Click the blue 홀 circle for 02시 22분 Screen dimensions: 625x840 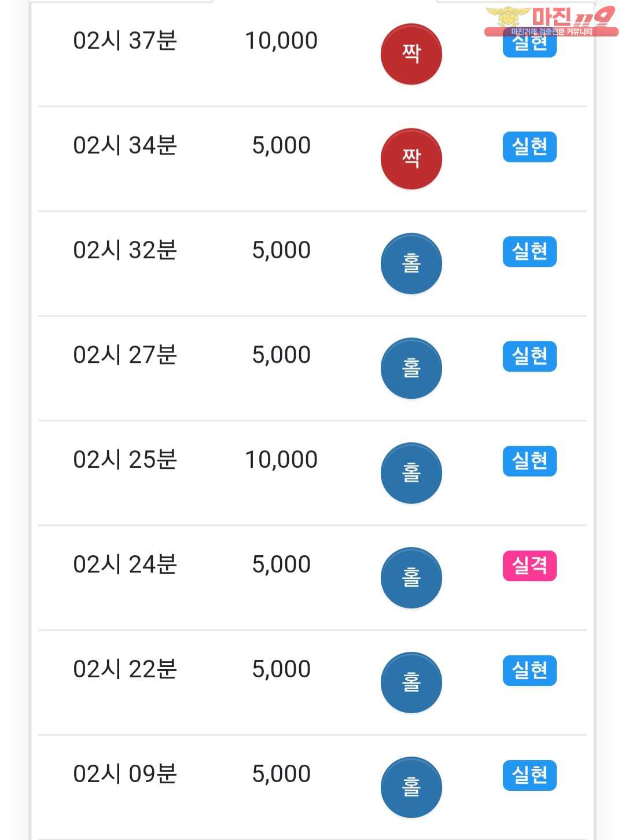411,683
